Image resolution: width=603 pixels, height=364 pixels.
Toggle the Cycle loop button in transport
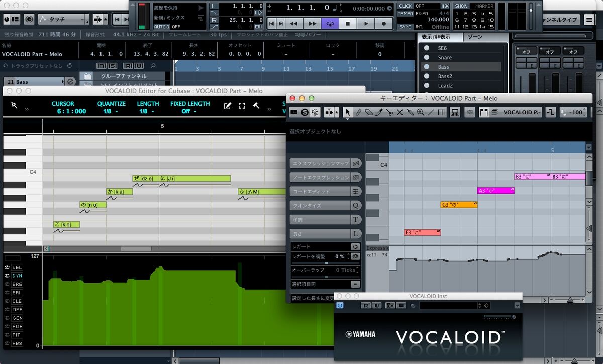[330, 23]
